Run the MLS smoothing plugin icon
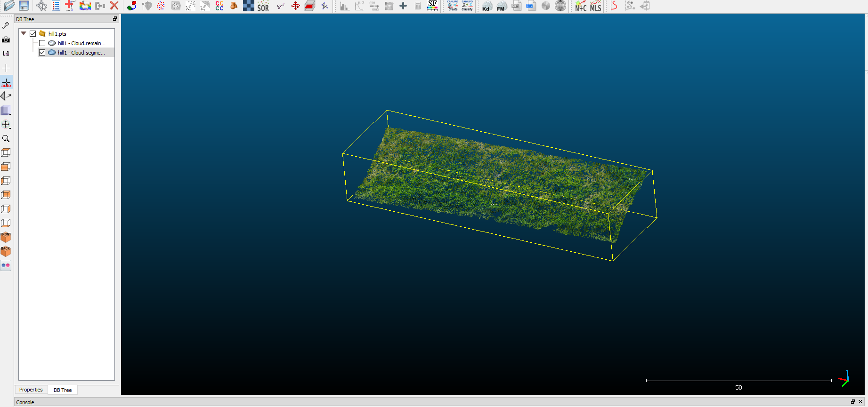The image size is (868, 407). point(596,6)
